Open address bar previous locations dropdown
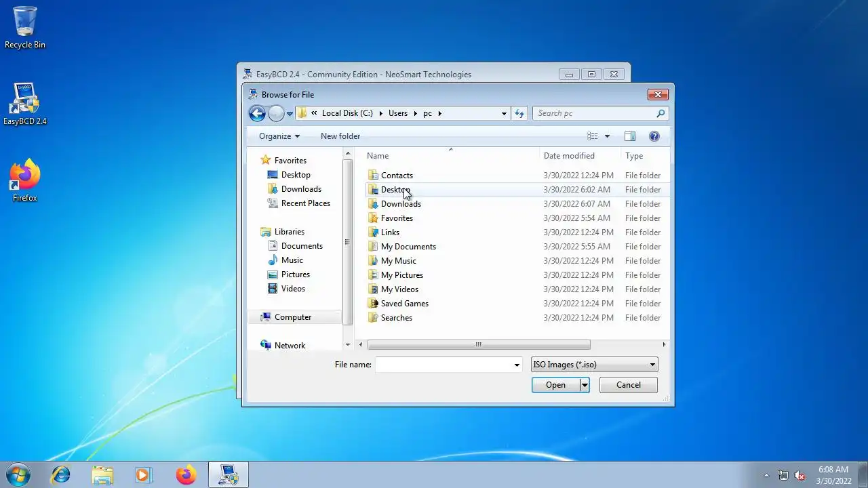 point(504,114)
